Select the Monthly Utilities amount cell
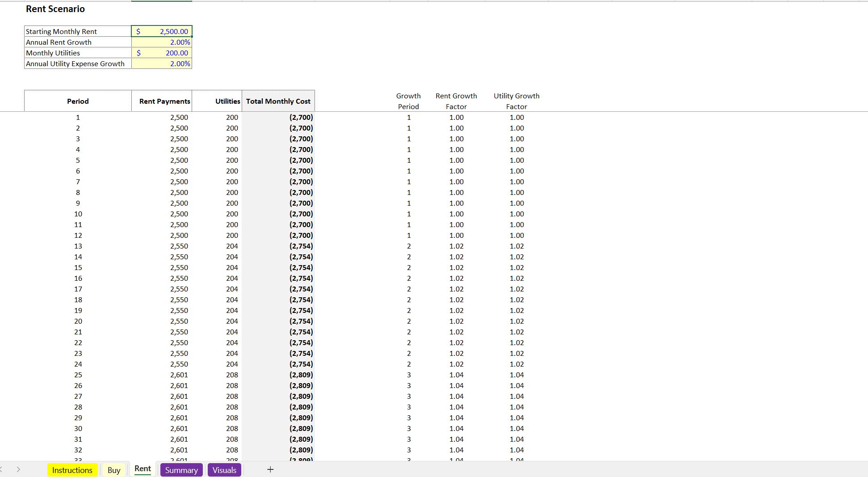Viewport: 868px width, 477px height. [x=162, y=53]
